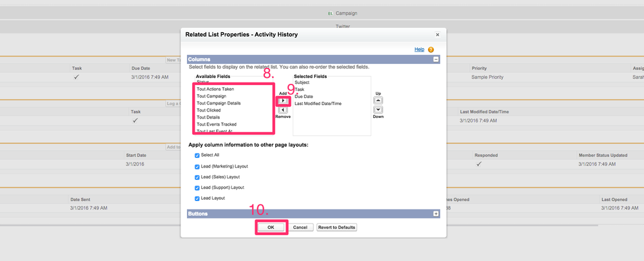Click the Cancel button
The height and width of the screenshot is (261, 644).
300,227
